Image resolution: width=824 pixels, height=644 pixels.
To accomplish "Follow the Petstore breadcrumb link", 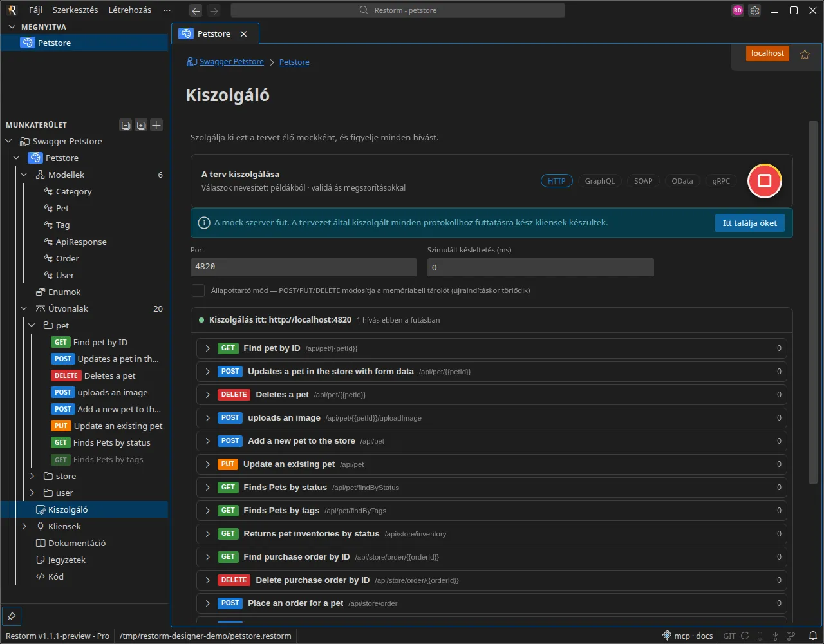I will 294,62.
